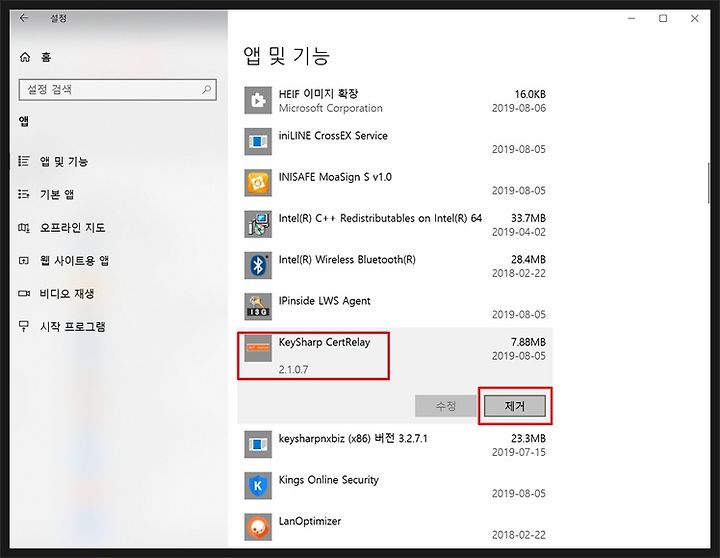Open the 앱 및 기능 sidebar item

pyautogui.click(x=118, y=161)
